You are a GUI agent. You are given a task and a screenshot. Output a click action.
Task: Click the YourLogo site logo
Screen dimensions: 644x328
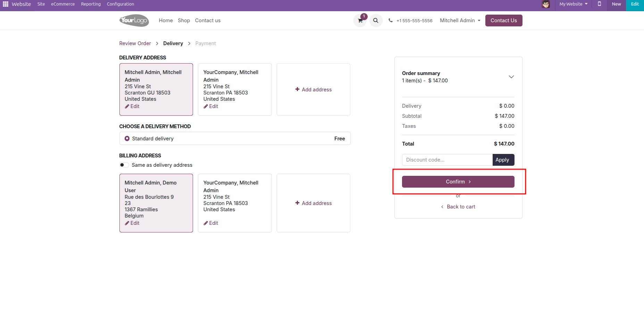coord(134,20)
